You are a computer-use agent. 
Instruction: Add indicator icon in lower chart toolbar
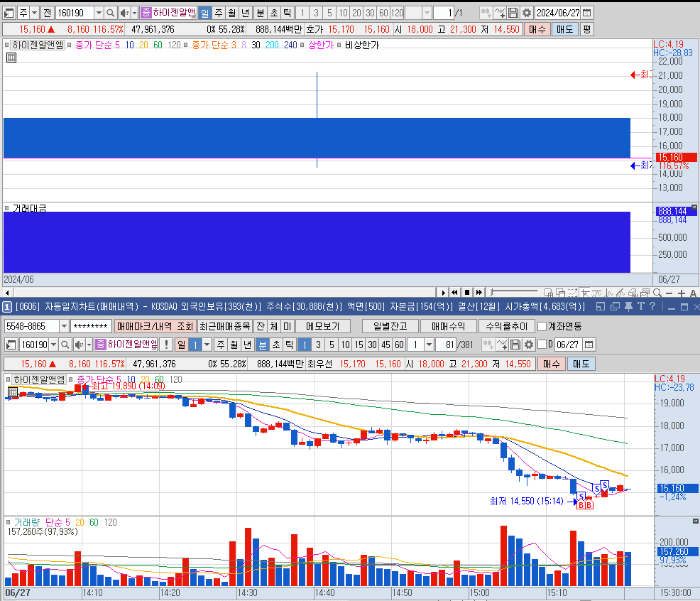502,345
